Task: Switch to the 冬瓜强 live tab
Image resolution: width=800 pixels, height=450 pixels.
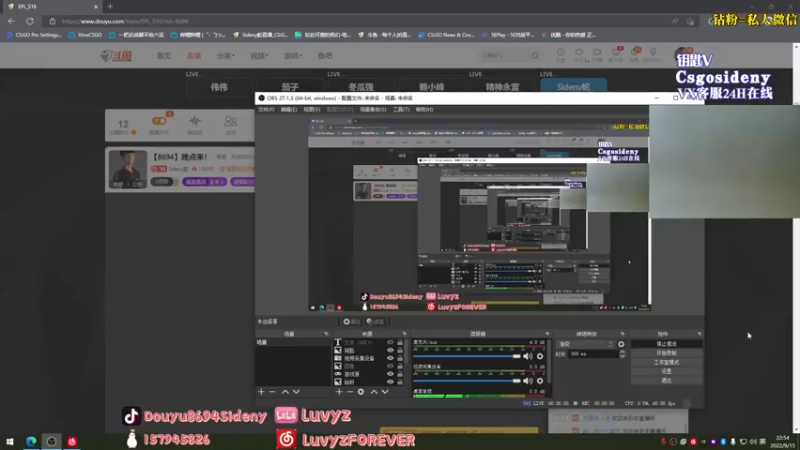Action: pyautogui.click(x=361, y=87)
